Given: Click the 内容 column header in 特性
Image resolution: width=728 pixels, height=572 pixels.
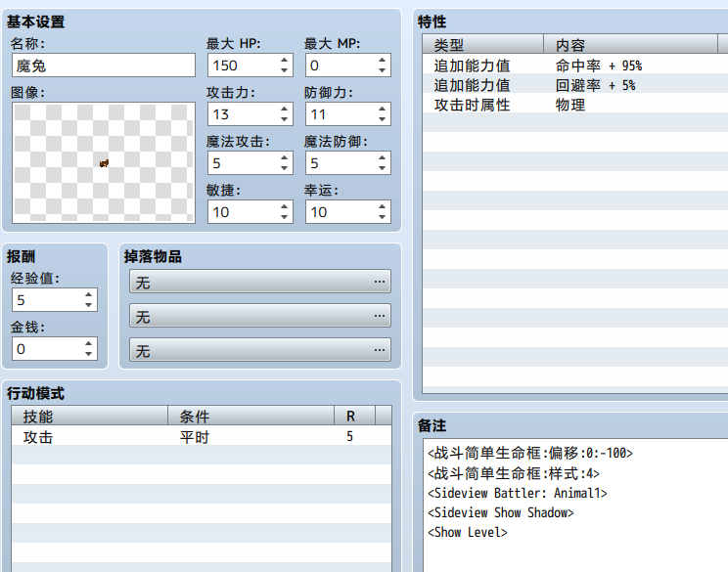Looking at the screenshot, I should tap(630, 45).
